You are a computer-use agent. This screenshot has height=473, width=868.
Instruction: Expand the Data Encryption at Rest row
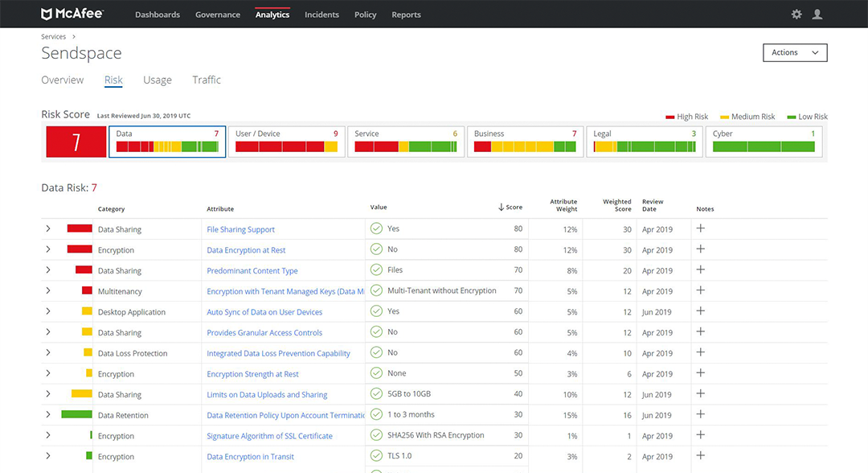(48, 249)
